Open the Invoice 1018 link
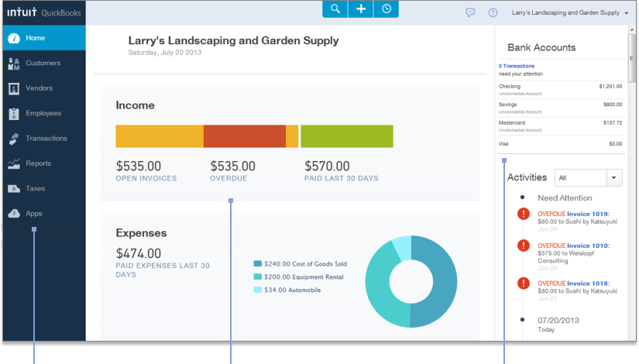Viewport: 639px width, 364px height. (x=588, y=283)
